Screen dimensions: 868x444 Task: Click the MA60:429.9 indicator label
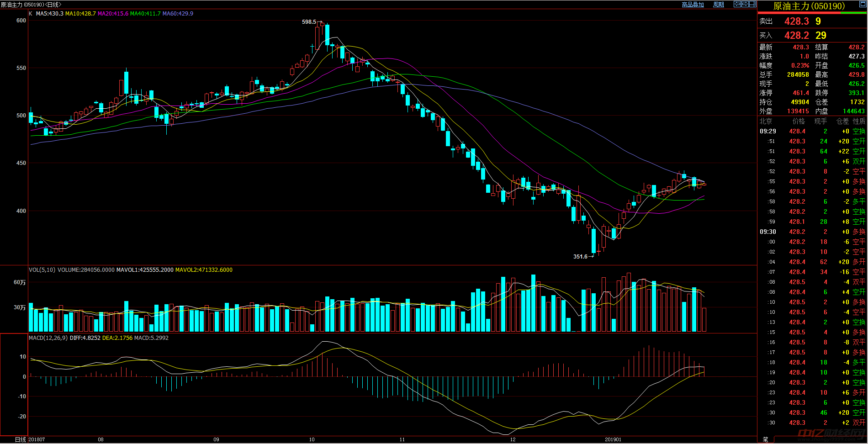click(x=178, y=14)
